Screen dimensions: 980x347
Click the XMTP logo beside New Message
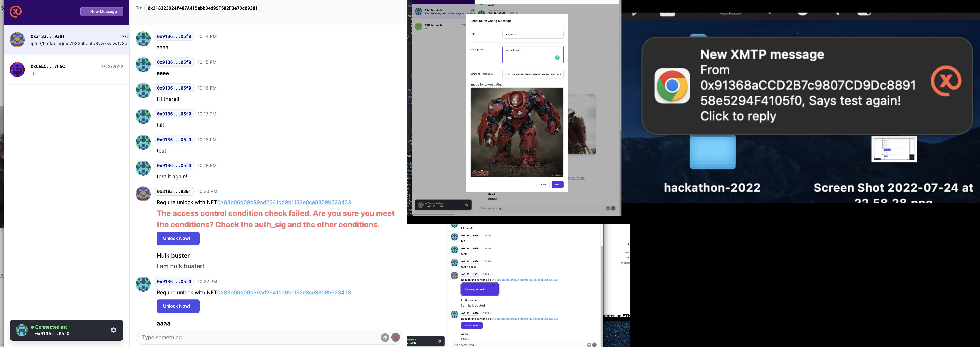[x=16, y=12]
